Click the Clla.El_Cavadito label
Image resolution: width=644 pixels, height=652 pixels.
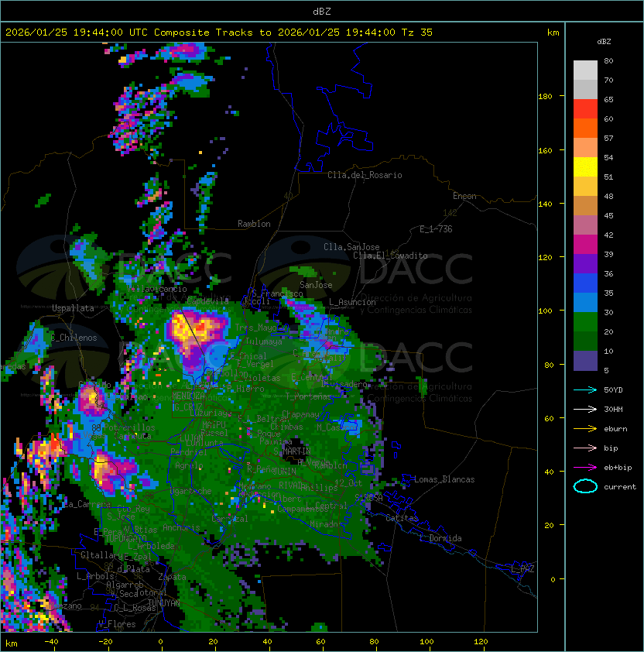pos(390,256)
